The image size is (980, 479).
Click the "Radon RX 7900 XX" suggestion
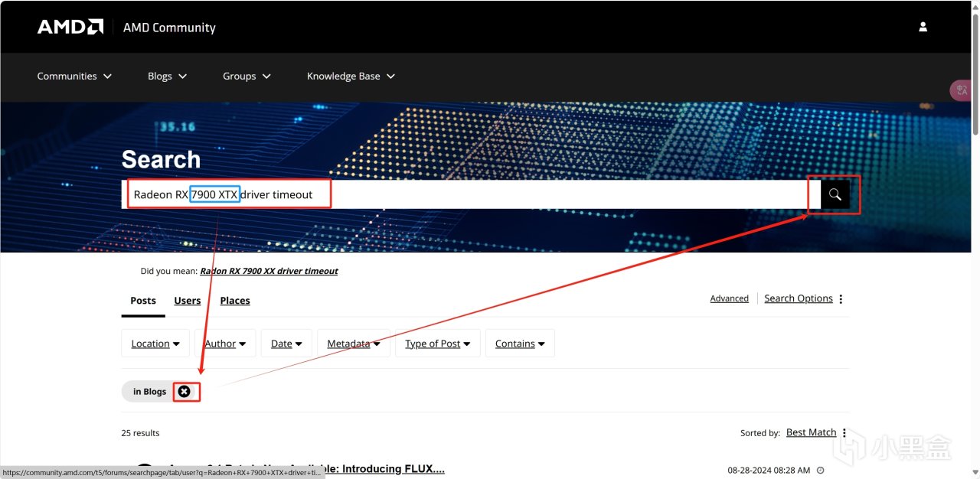pos(269,271)
